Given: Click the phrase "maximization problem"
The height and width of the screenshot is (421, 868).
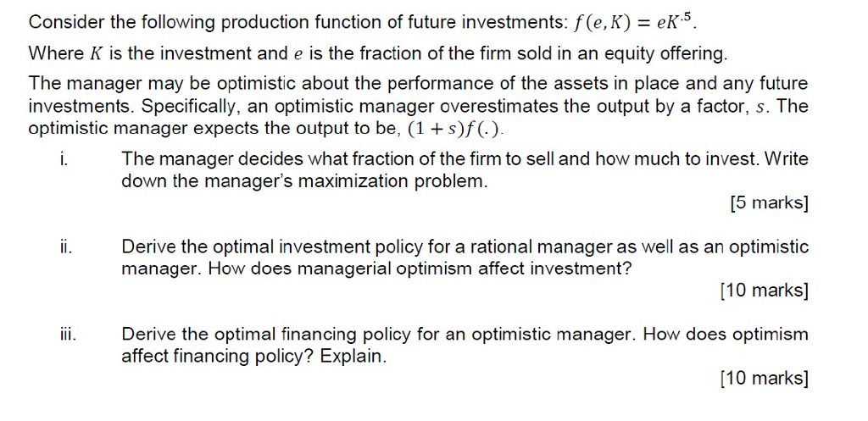Looking at the screenshot, I should click(x=393, y=181).
